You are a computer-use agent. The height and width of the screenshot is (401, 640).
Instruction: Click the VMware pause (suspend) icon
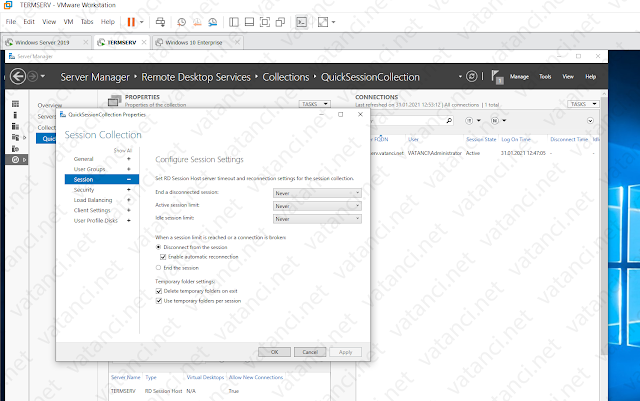click(x=131, y=22)
